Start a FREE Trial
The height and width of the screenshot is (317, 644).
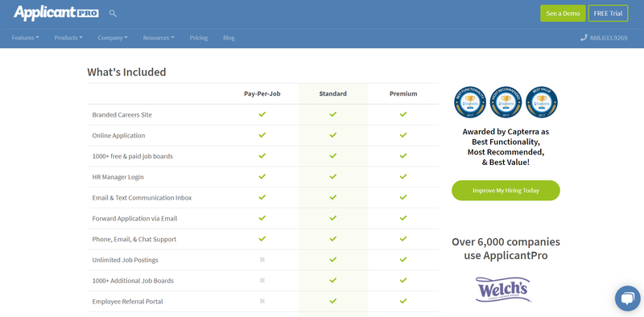point(608,13)
